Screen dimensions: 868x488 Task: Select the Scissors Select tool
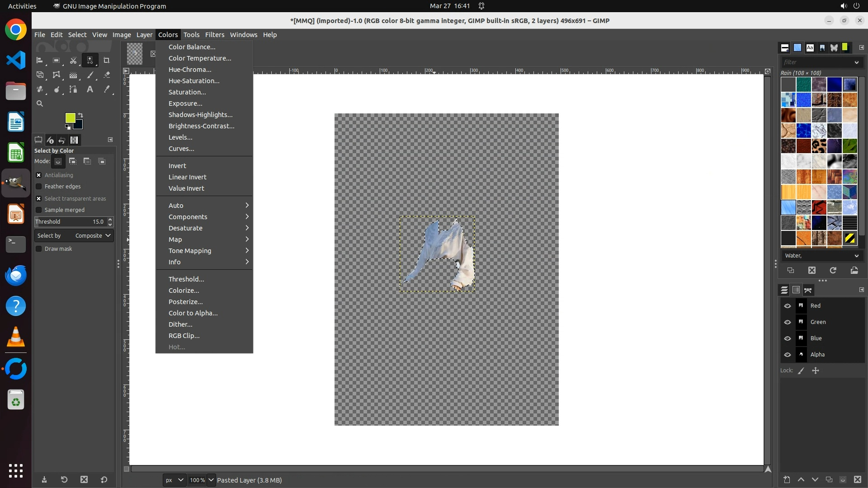click(x=73, y=60)
